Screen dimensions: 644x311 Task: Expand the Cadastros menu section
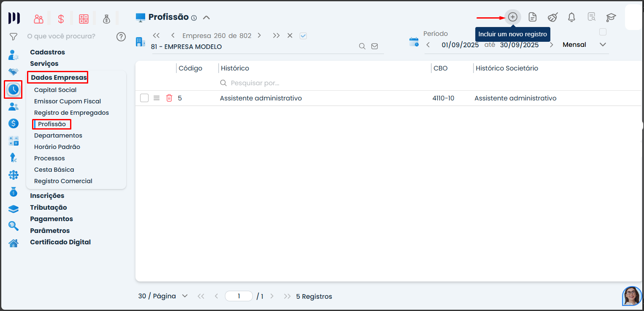point(48,52)
